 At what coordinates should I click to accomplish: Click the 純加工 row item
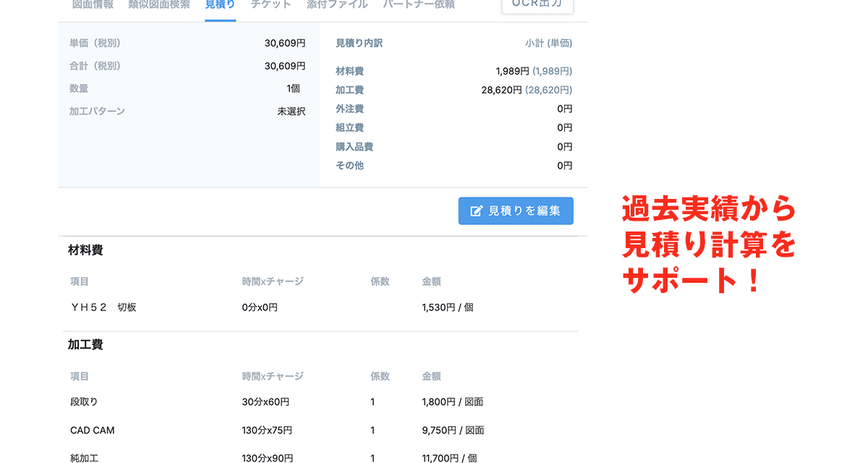pos(84,458)
